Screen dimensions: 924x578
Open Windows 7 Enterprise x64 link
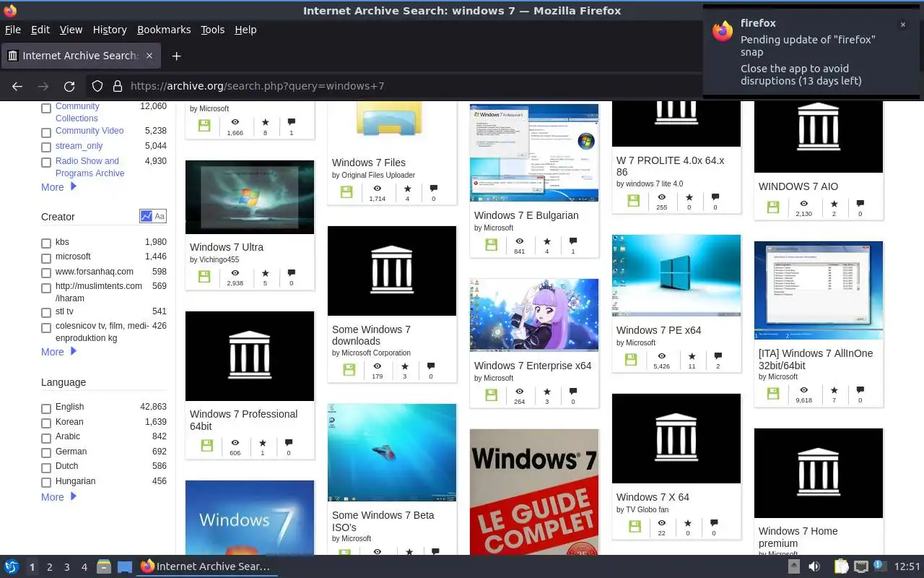click(x=533, y=366)
